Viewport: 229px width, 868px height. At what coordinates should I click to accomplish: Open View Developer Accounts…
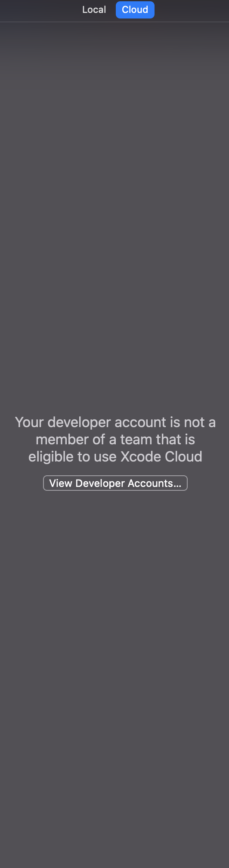coord(115,483)
